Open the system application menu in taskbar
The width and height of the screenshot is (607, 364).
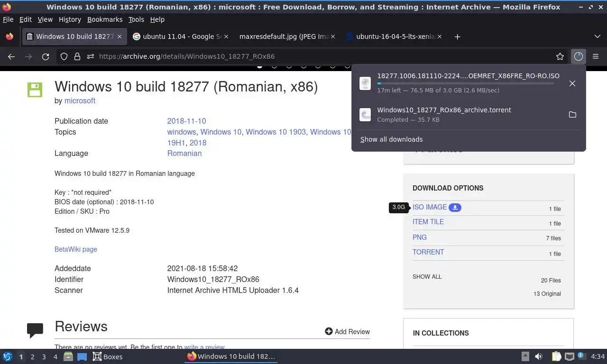[8, 356]
